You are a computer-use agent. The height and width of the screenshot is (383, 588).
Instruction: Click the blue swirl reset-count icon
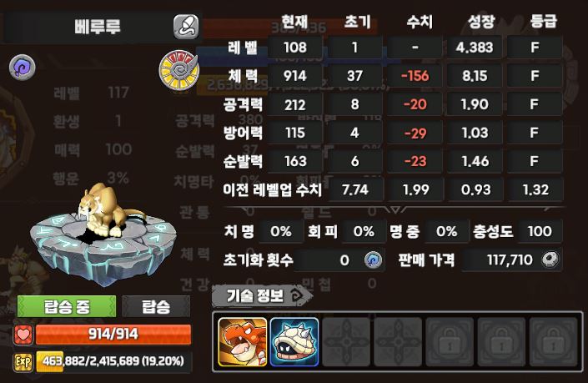373,260
